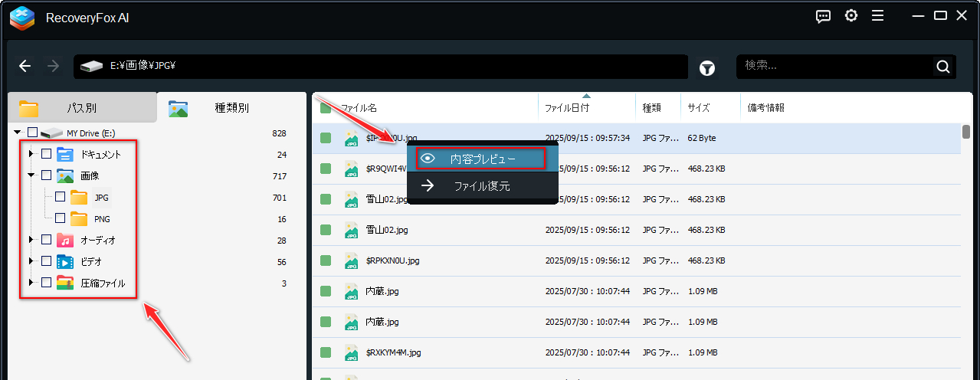The height and width of the screenshot is (380, 980).
Task: Toggle checkbox for $RPKXN0U.jpg
Action: click(326, 260)
